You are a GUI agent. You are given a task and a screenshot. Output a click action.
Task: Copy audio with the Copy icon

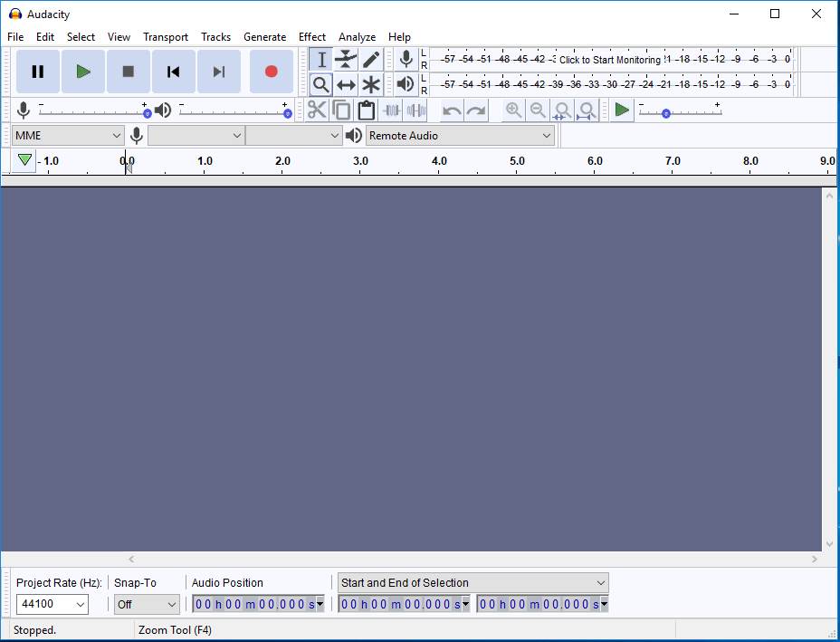[342, 110]
